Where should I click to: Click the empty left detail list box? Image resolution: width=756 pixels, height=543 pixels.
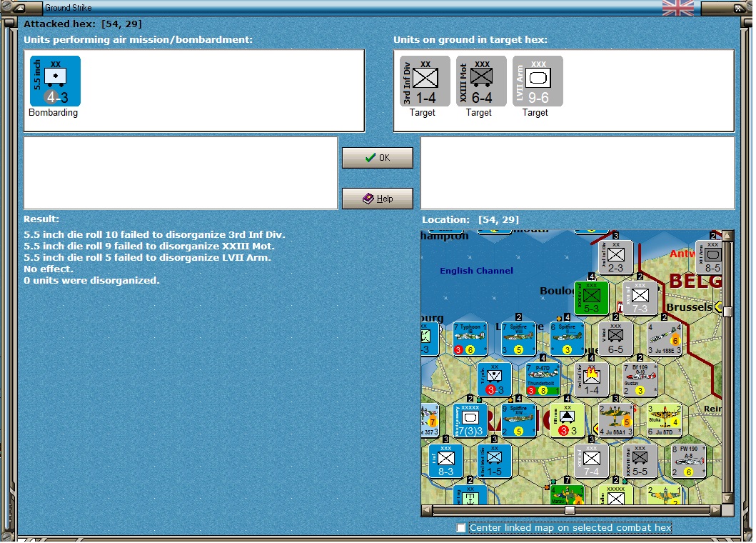[181, 173]
